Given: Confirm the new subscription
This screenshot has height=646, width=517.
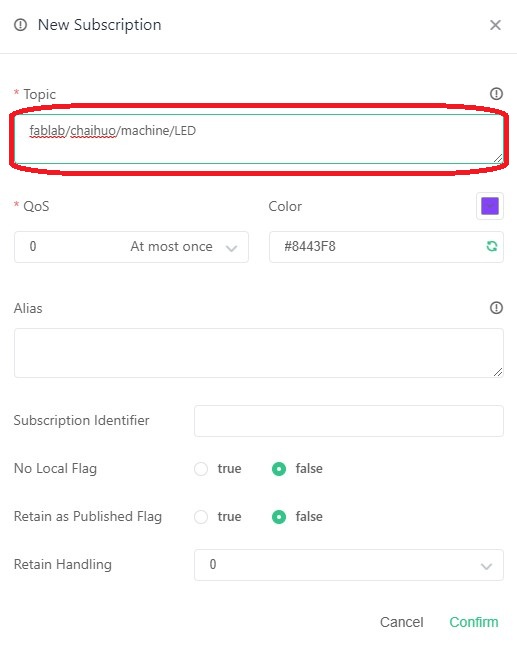Looking at the screenshot, I should (x=474, y=622).
